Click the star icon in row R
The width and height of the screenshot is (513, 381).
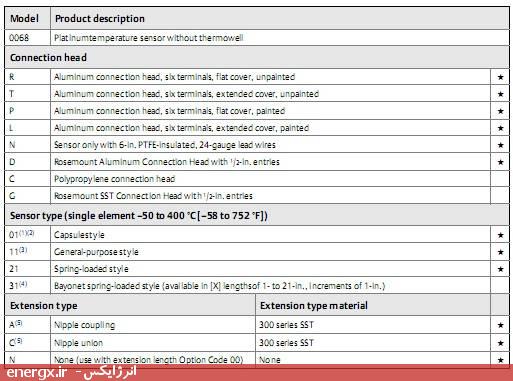pos(500,77)
